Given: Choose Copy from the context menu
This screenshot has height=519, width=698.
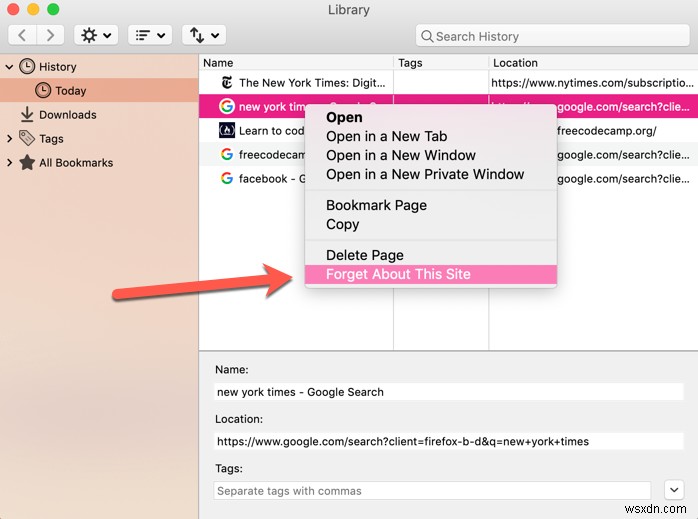Looking at the screenshot, I should 430,224.
